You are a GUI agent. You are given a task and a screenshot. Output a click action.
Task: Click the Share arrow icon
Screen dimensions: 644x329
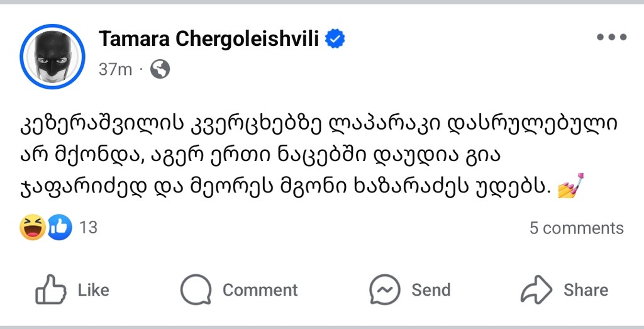click(536, 290)
